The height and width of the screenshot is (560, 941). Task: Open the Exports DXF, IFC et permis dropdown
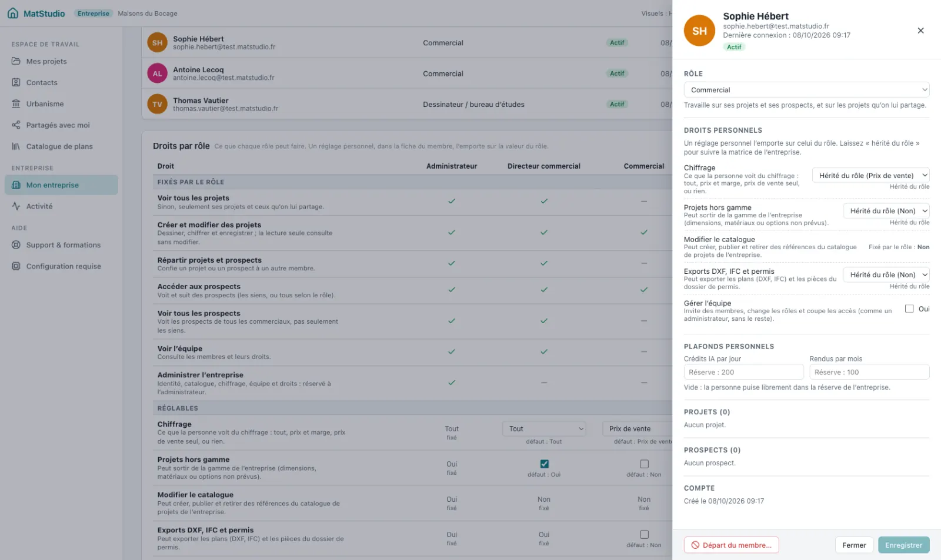pos(886,274)
